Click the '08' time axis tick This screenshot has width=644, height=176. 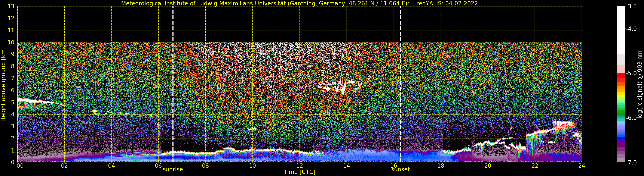(205, 166)
